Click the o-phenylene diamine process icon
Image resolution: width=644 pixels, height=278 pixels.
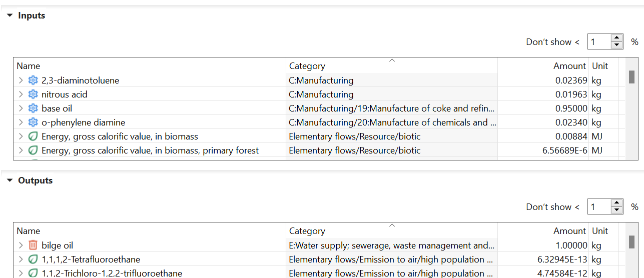(33, 122)
